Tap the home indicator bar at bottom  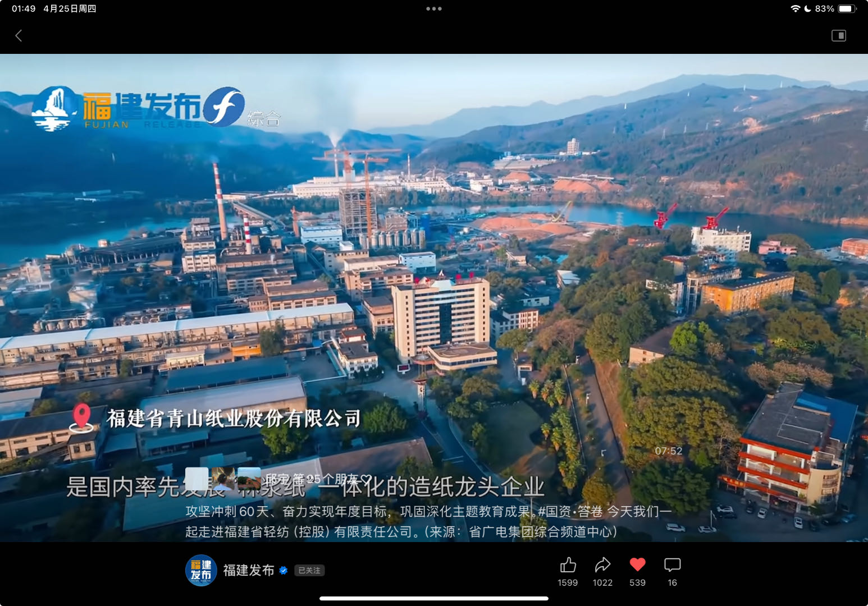point(433,598)
